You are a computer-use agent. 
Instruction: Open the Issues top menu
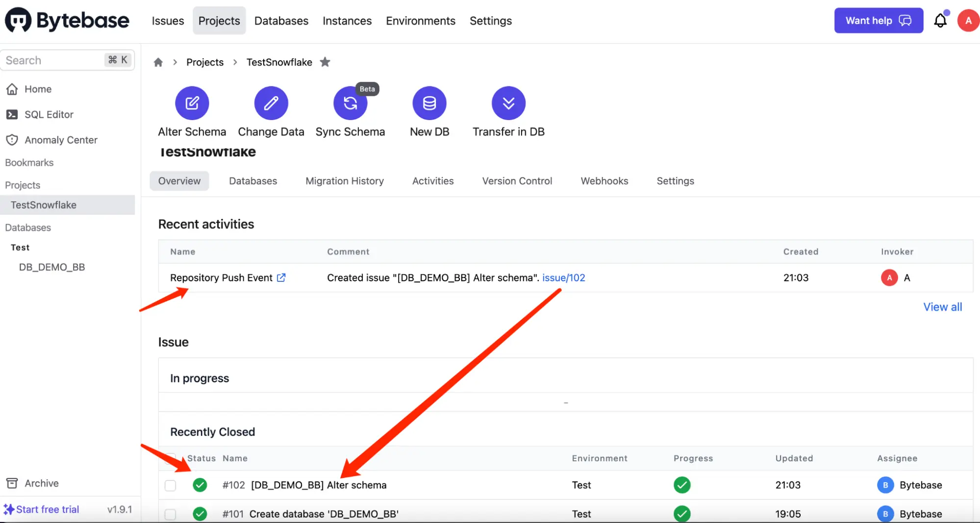pos(168,21)
